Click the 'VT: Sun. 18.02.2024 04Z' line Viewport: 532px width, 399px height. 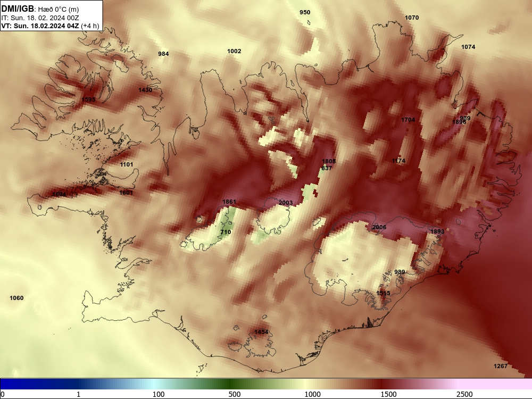pyautogui.click(x=40, y=26)
